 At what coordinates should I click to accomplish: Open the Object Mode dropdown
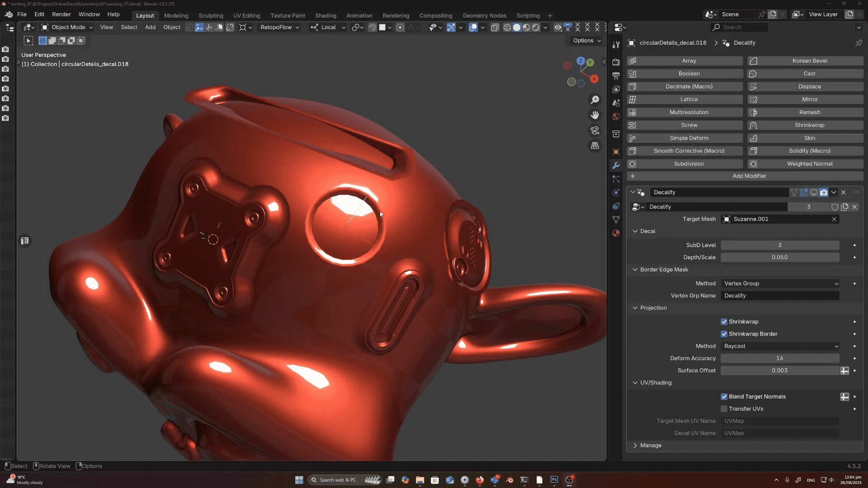67,28
